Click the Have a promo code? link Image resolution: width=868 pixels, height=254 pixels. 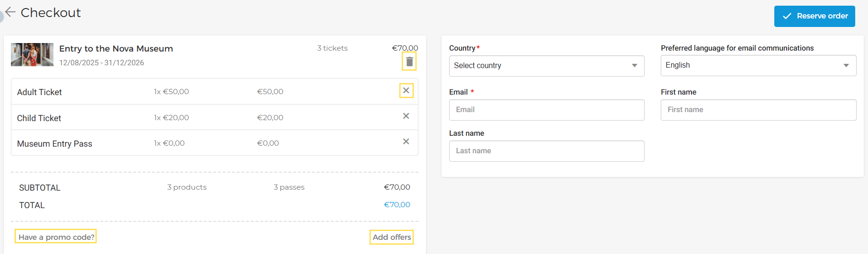tap(56, 237)
